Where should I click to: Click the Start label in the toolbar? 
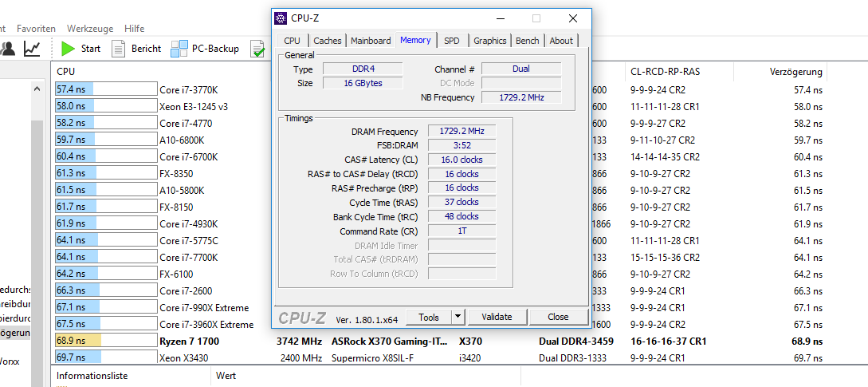pyautogui.click(x=91, y=49)
